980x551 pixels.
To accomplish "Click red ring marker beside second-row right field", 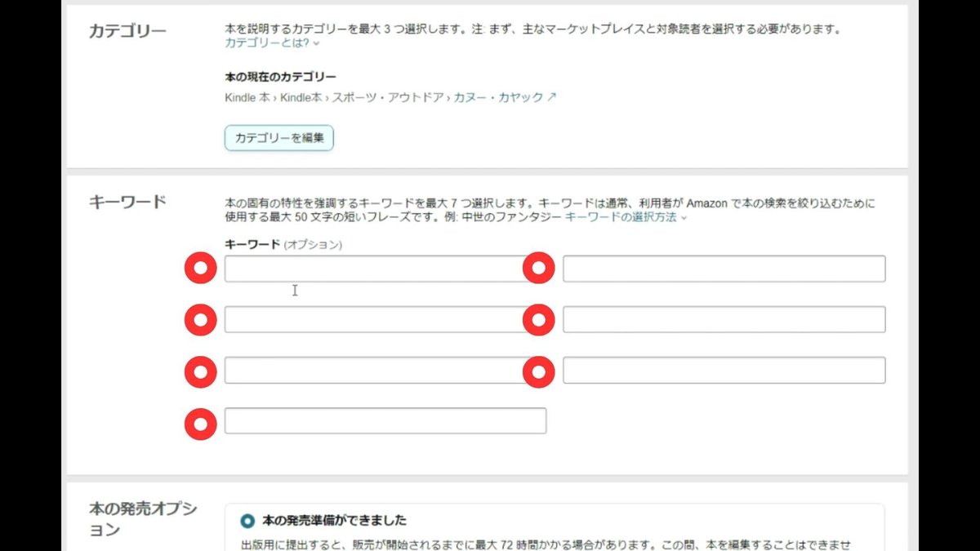I will click(x=538, y=320).
